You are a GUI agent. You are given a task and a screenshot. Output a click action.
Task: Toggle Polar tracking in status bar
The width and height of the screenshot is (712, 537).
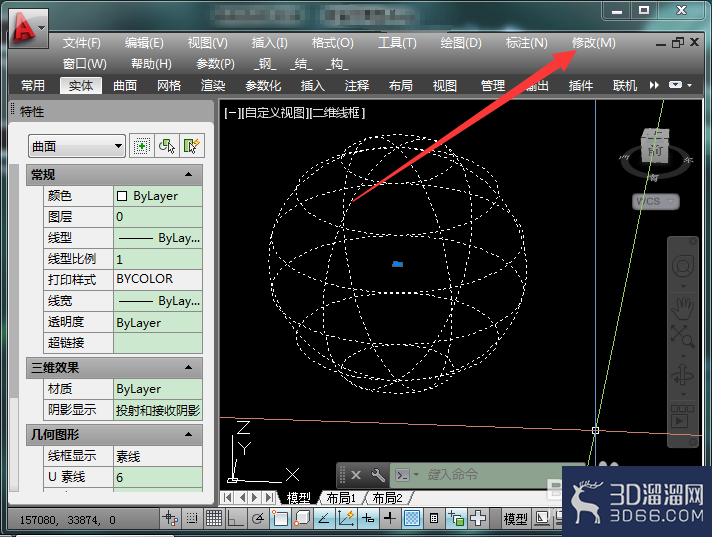pyautogui.click(x=258, y=518)
